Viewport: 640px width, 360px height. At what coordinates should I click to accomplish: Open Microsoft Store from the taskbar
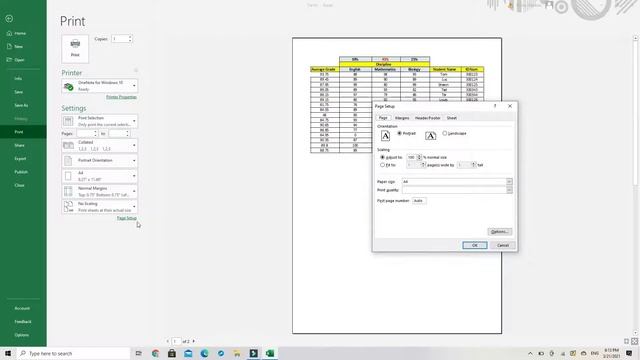coord(172,353)
